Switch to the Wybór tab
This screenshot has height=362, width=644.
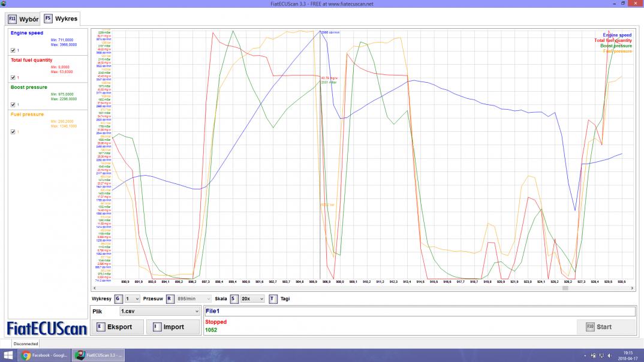(24, 19)
